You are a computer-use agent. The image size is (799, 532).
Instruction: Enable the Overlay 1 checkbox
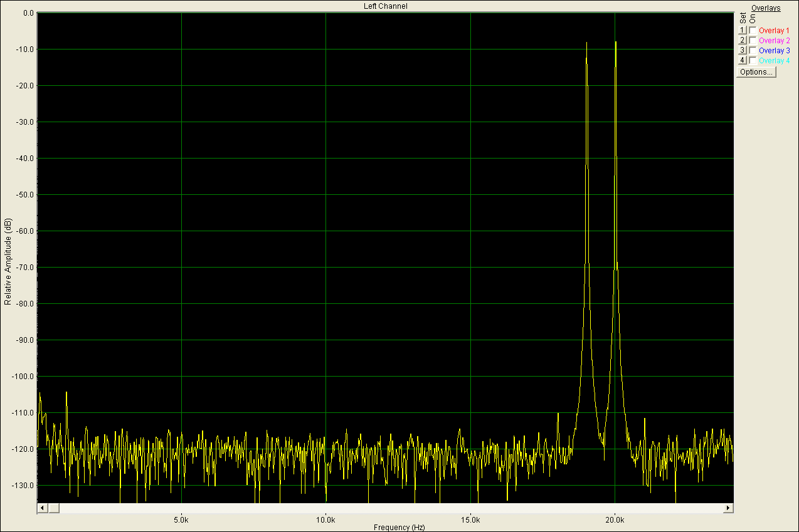click(x=753, y=30)
